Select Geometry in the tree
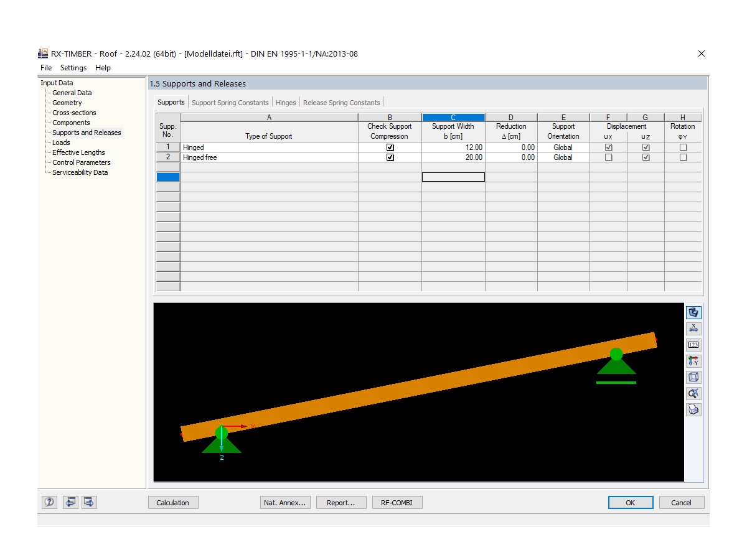The width and height of the screenshot is (747, 560). coord(67,103)
